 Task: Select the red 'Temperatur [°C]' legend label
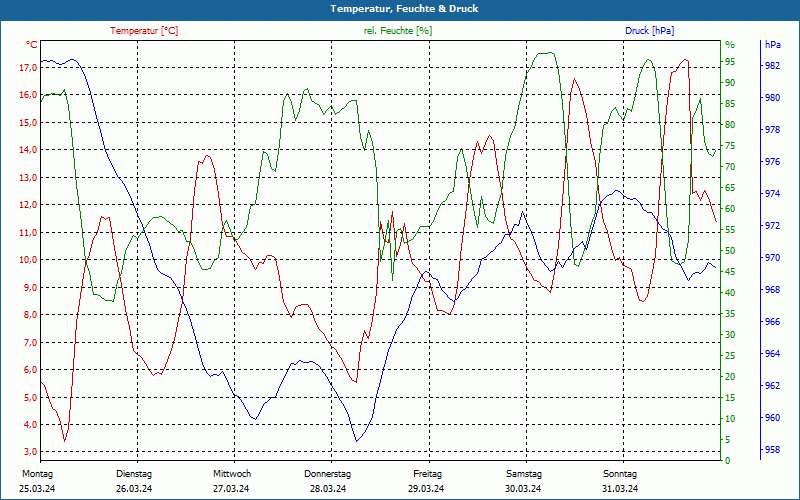(x=144, y=31)
